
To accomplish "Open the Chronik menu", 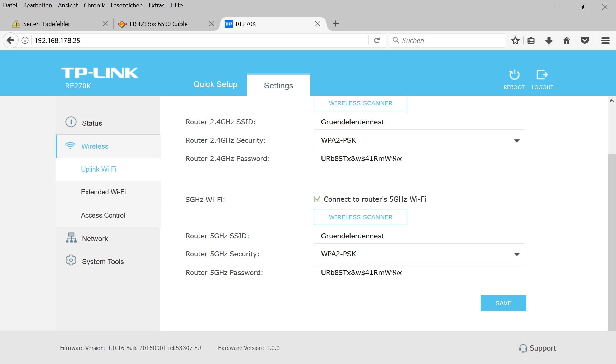I will (x=94, y=5).
